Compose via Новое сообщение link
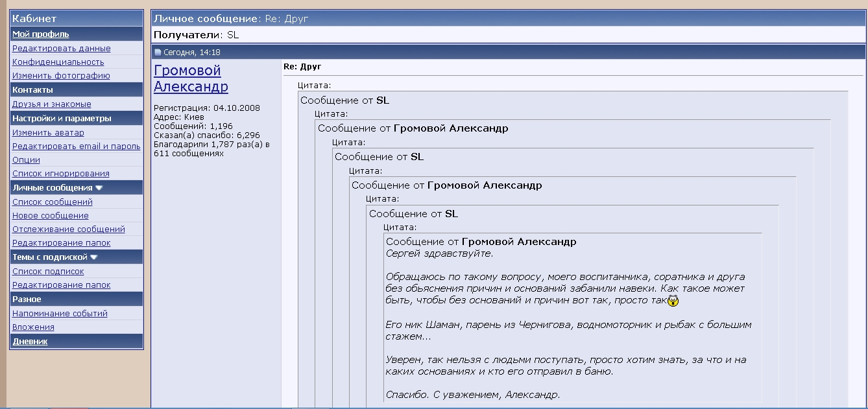This screenshot has width=868, height=409. (x=50, y=216)
